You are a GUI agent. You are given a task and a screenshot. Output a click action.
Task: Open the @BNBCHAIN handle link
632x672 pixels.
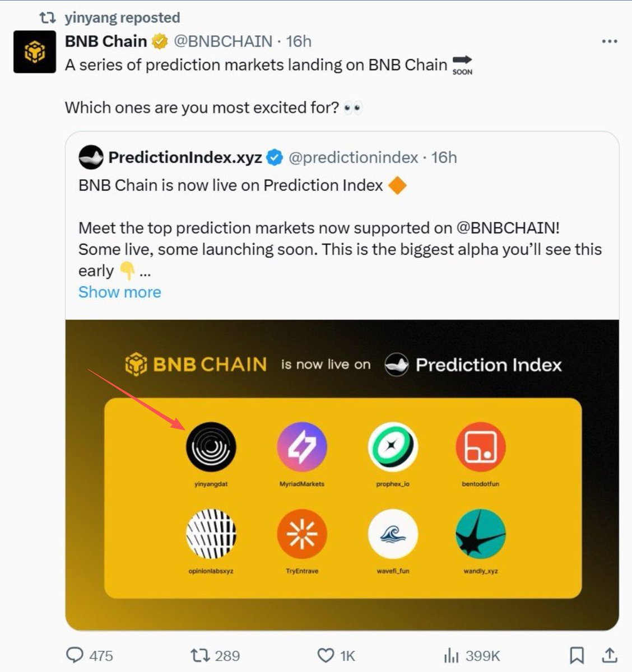click(x=223, y=41)
